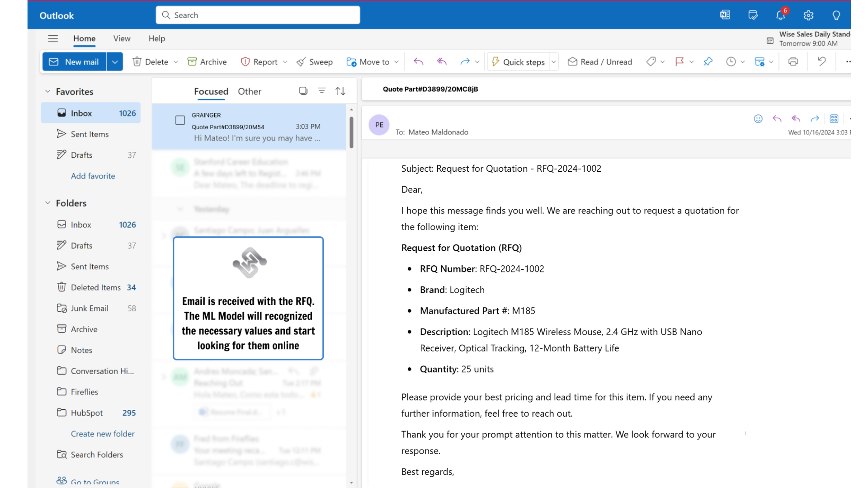Click the Quick steps button
The width and height of the screenshot is (868, 488).
point(518,62)
